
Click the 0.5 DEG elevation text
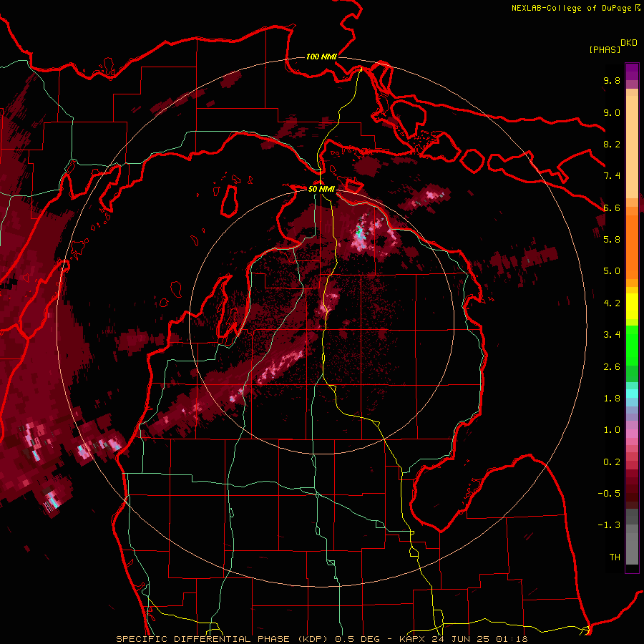356,639
